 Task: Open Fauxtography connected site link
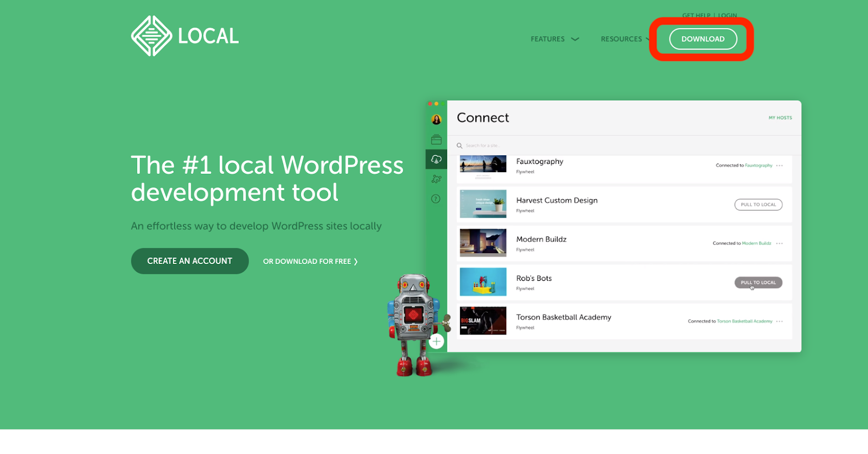pyautogui.click(x=758, y=166)
